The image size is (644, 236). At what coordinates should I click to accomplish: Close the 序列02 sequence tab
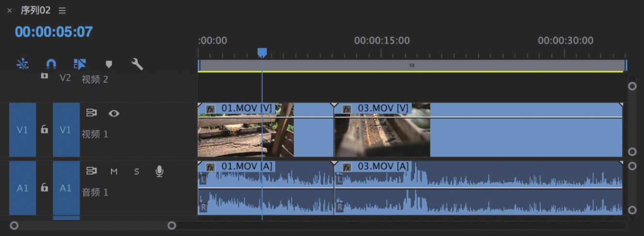pyautogui.click(x=9, y=11)
